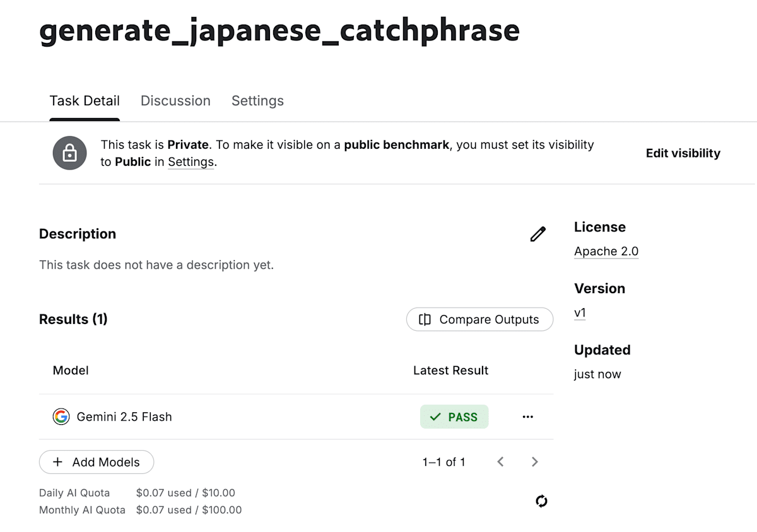Open the Settings tab

coord(257,101)
